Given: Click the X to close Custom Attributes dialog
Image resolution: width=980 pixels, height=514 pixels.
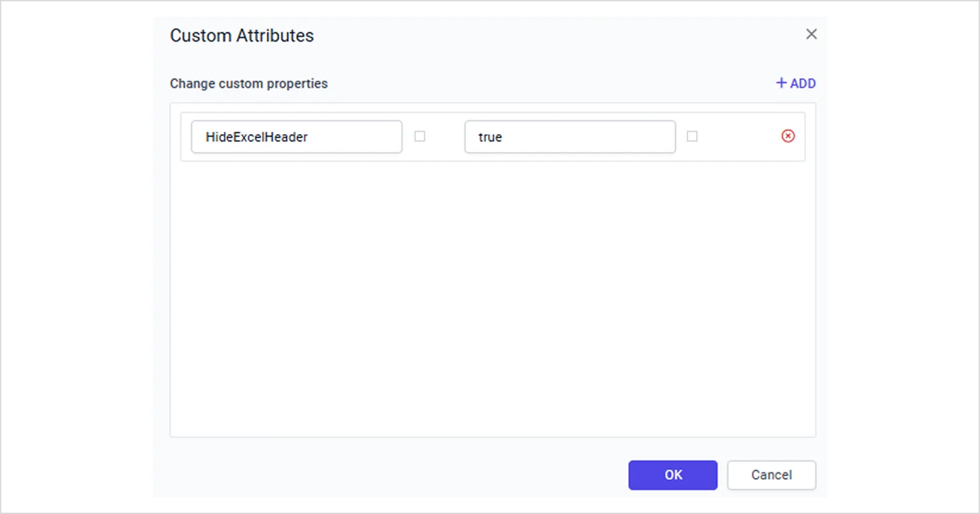Looking at the screenshot, I should click(811, 34).
